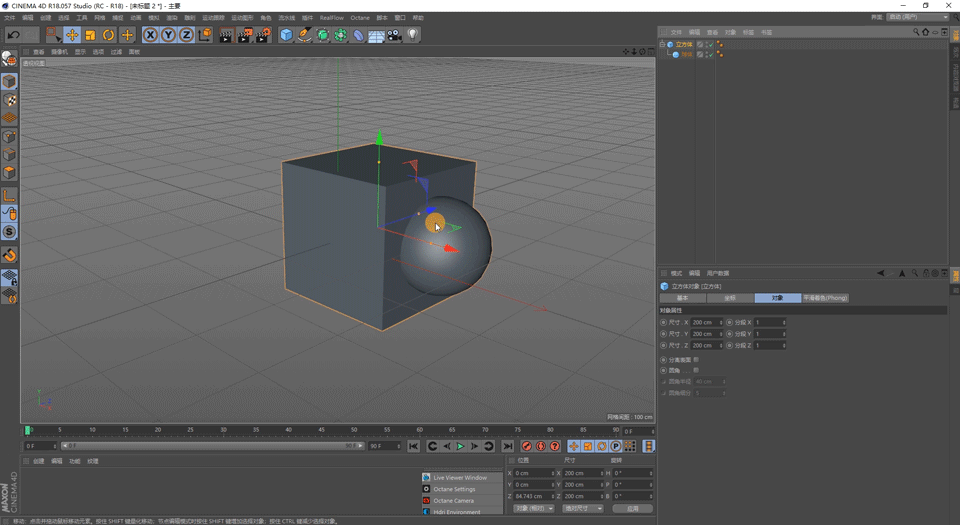960x525 pixels.
Task: Toggle the Z axis lock
Action: click(186, 35)
